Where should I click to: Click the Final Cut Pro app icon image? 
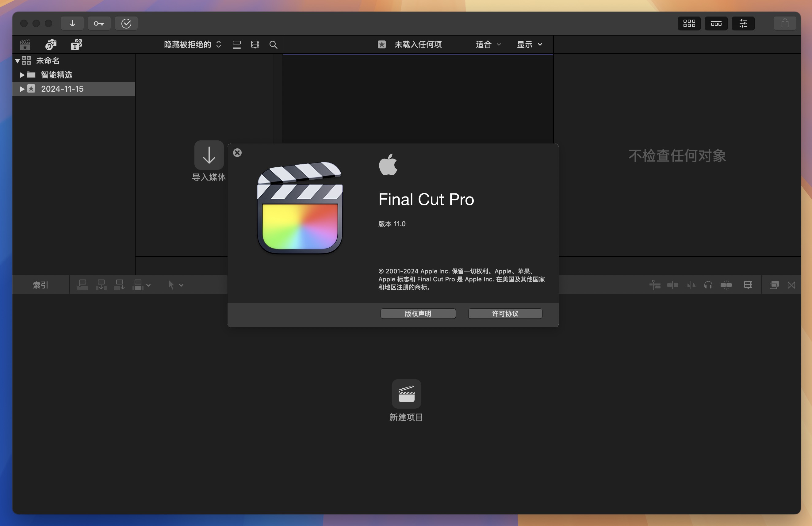click(300, 208)
